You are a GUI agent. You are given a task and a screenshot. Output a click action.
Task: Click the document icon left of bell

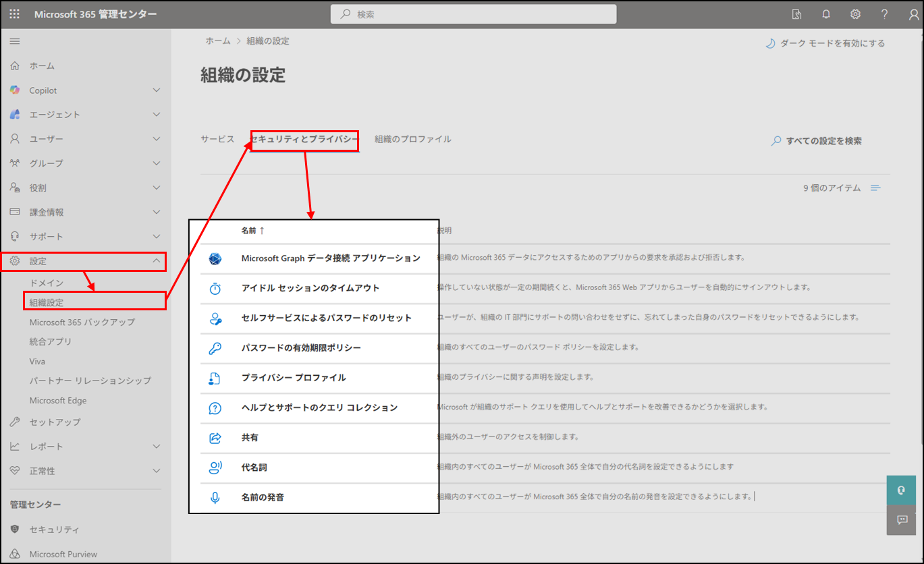click(x=797, y=14)
